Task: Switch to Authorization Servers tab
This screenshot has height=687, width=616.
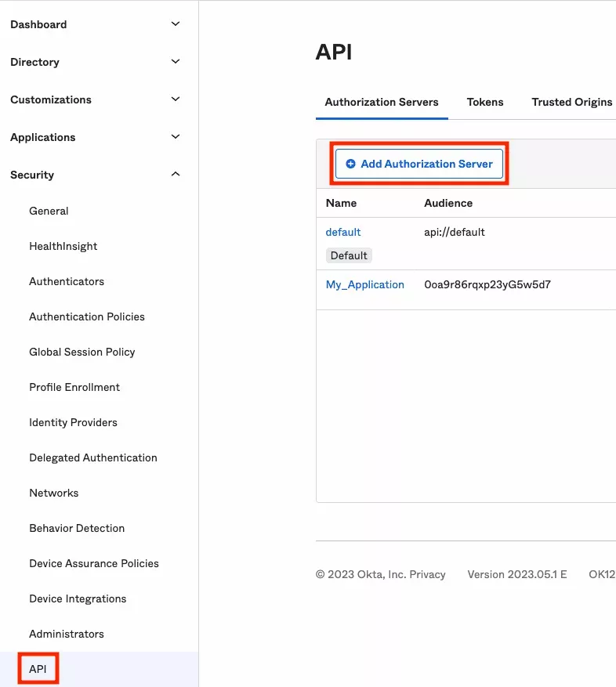Action: point(382,102)
